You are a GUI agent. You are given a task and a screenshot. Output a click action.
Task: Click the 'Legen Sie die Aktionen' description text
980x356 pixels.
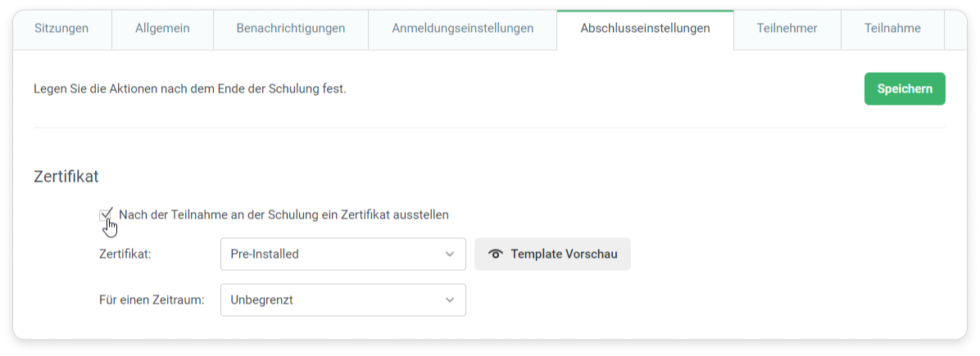click(190, 88)
